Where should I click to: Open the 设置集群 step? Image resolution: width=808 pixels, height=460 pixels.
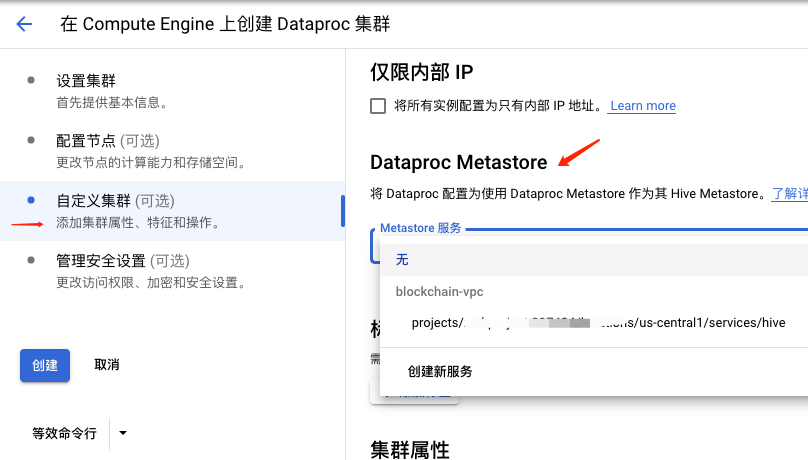tap(86, 81)
